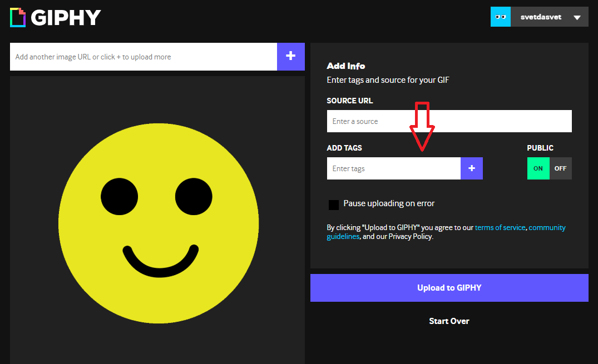Click the ADD TAGS label
The width and height of the screenshot is (598, 364).
click(x=344, y=148)
